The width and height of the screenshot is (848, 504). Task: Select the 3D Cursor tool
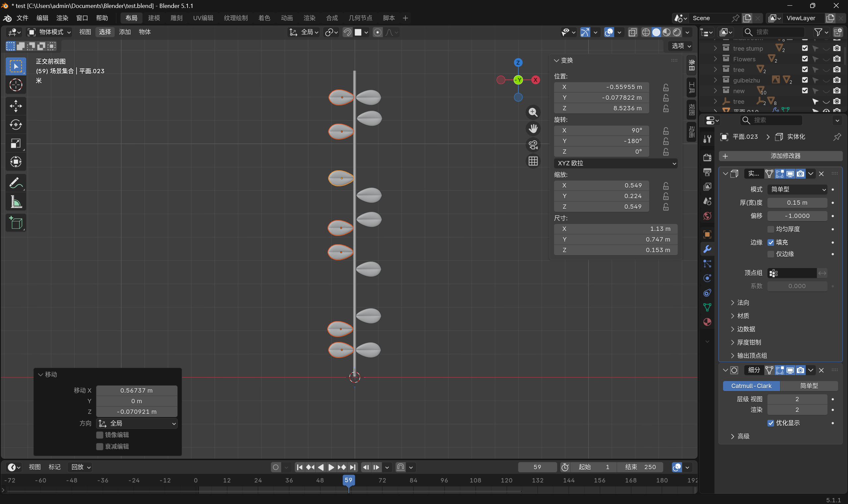pyautogui.click(x=16, y=85)
